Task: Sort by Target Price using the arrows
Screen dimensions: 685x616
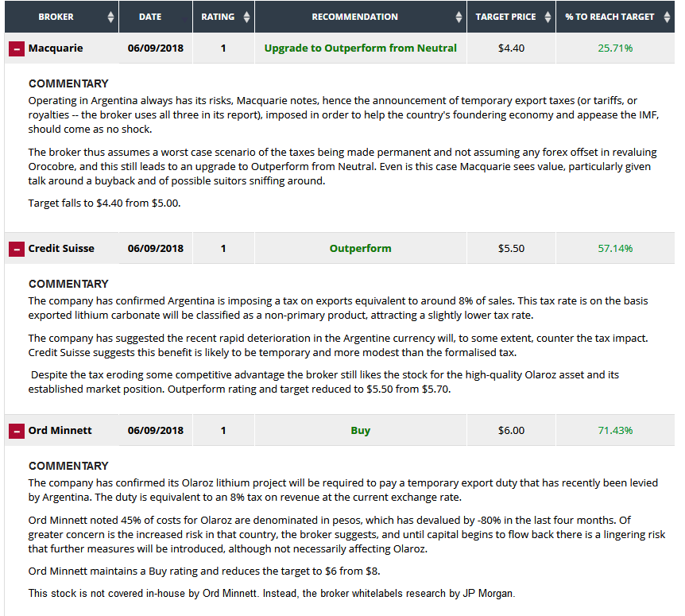Action: (x=548, y=17)
